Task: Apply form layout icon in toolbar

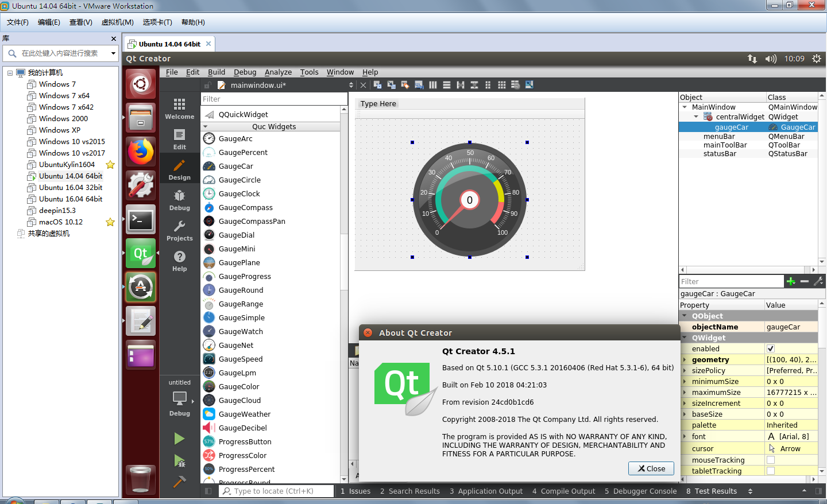Action: [488, 85]
